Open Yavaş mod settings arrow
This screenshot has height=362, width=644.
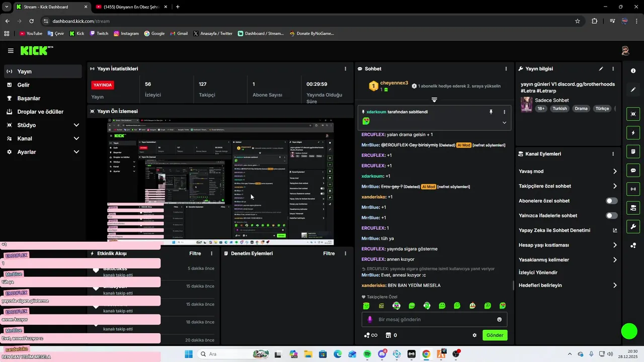pos(615,171)
